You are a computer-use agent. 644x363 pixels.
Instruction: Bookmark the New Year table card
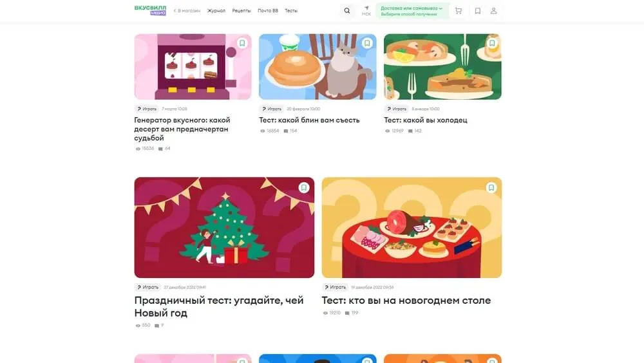coord(491,188)
